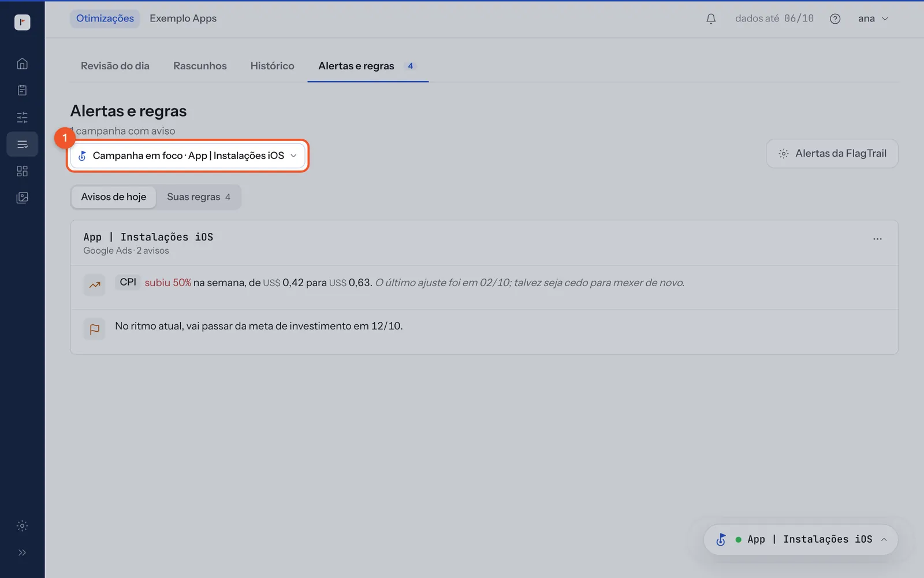The image size is (924, 578).
Task: Click Otimizações in top bar
Action: 105,18
